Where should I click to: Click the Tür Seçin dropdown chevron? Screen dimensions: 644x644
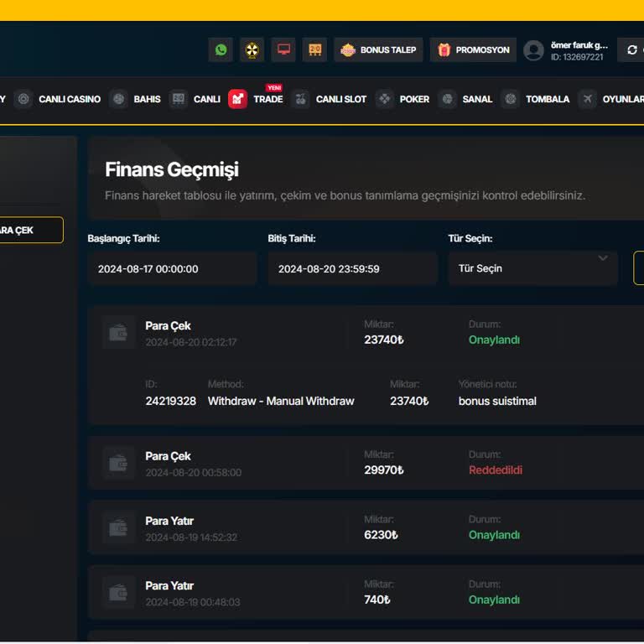(603, 258)
